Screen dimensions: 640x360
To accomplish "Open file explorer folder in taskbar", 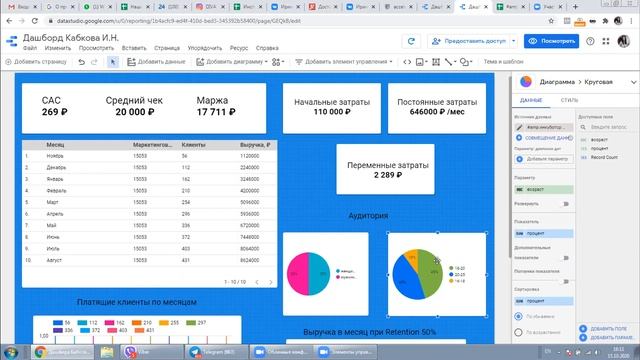I will pos(107,352).
